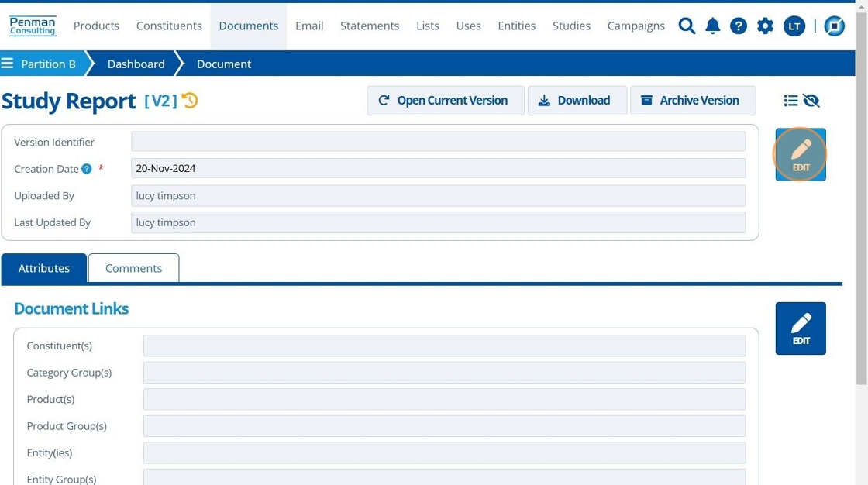The width and height of the screenshot is (868, 485).
Task: Open the notifications bell
Action: coord(712,26)
